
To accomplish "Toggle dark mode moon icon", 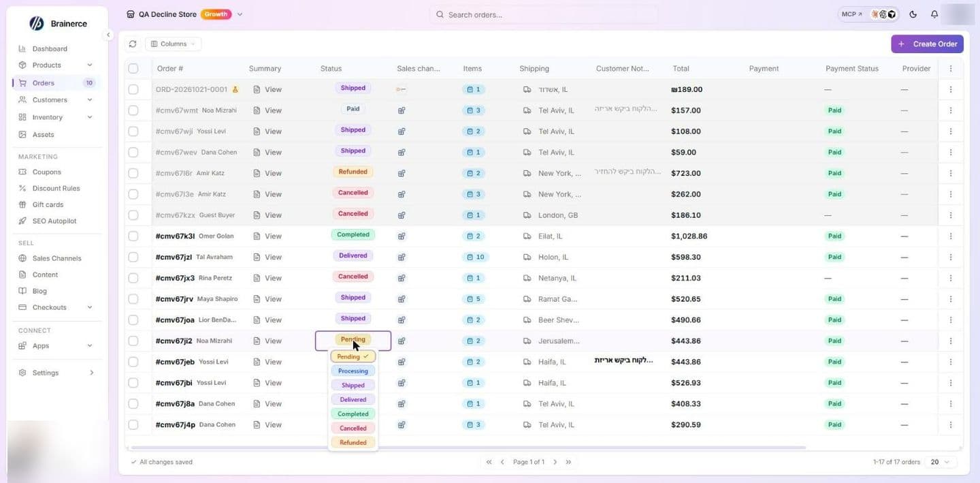I will 913,14.
